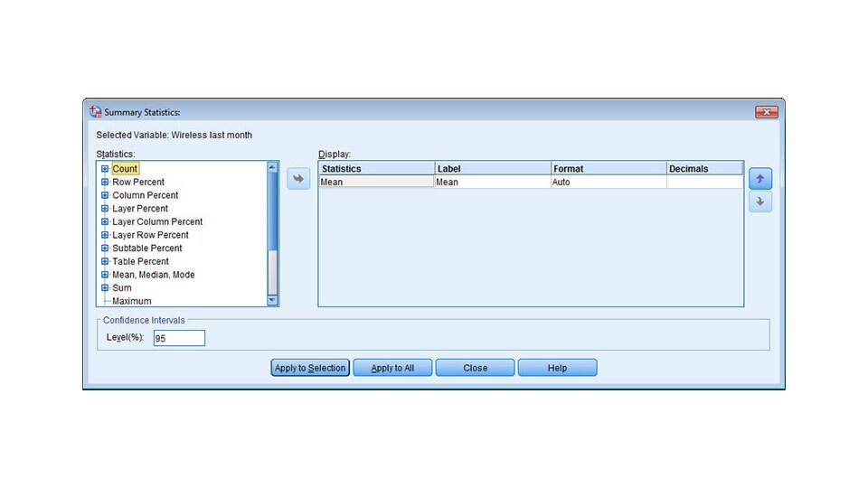The width and height of the screenshot is (868, 488).
Task: Expand the Count node
Action: click(x=105, y=169)
